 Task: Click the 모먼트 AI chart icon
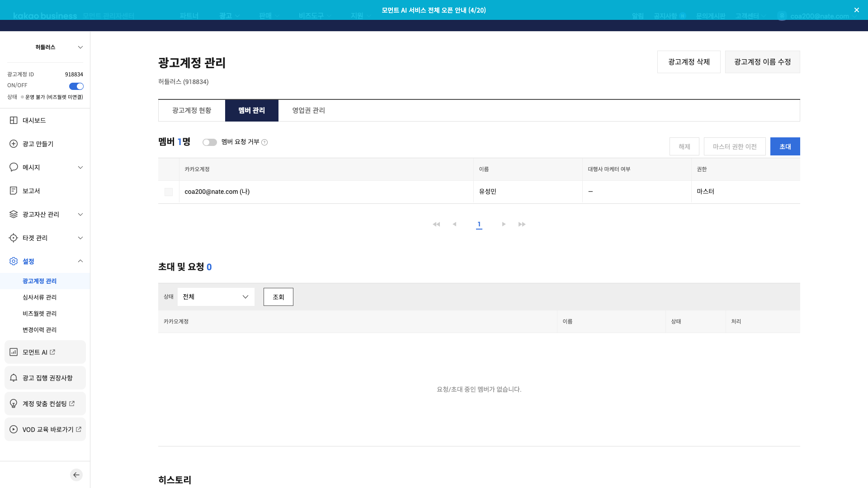pyautogui.click(x=14, y=352)
